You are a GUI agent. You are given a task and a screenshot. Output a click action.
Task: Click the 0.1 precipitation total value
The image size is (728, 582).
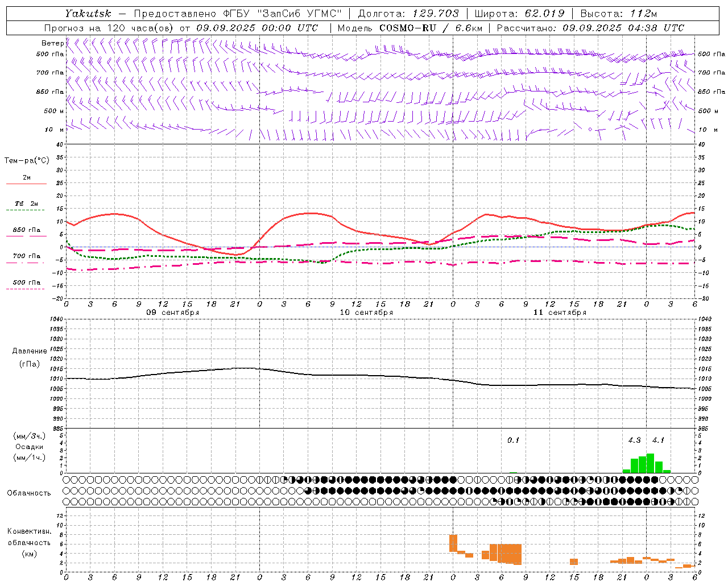point(514,440)
